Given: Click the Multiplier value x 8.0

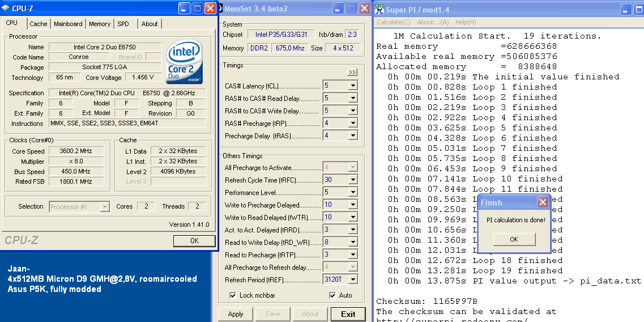Looking at the screenshot, I should (x=76, y=162).
